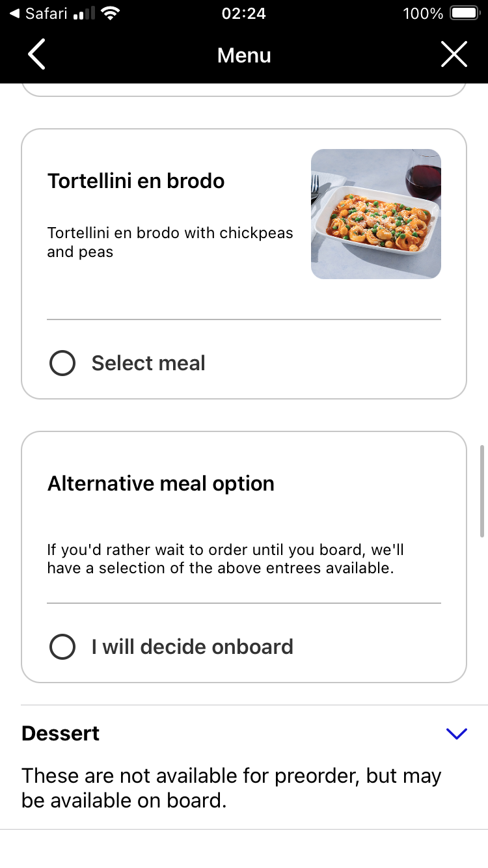Tap the 02:24 clock in status bar
488x868 pixels.
pos(243,14)
